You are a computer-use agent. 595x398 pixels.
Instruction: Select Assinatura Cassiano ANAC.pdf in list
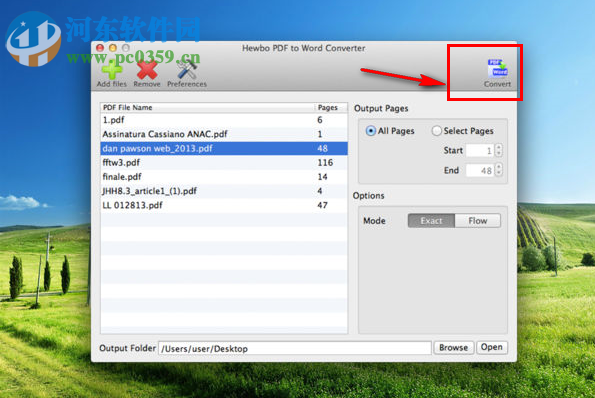(x=224, y=134)
